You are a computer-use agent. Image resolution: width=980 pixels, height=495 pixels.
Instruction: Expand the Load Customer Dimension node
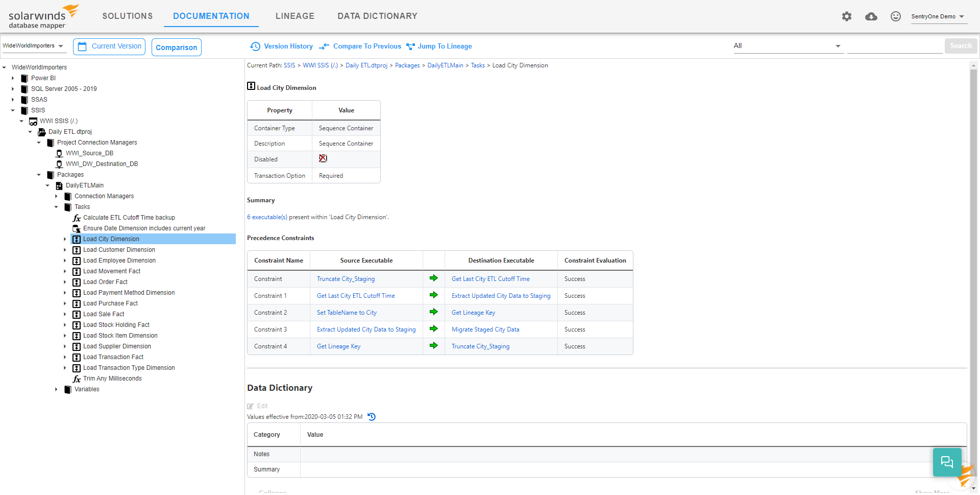pos(65,250)
